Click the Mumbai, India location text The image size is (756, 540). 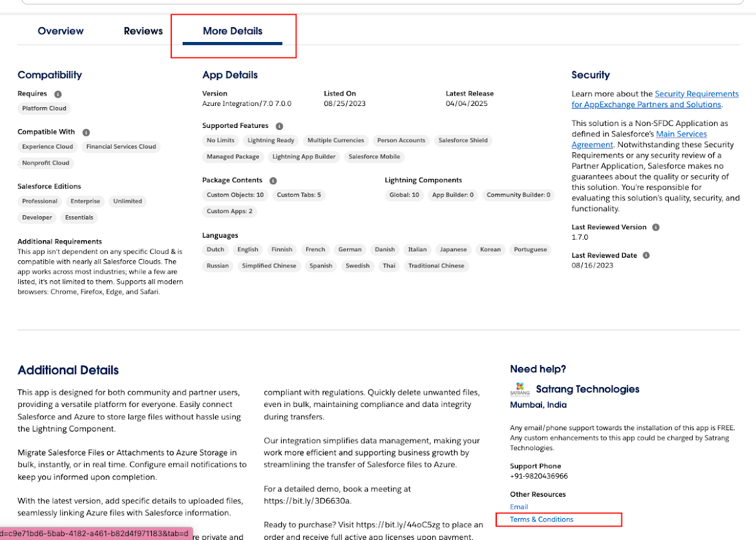point(538,405)
